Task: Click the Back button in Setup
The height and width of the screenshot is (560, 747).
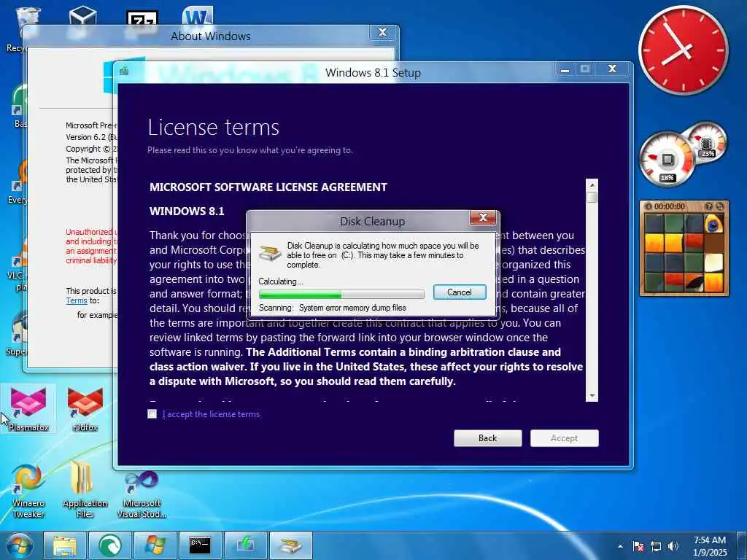Action: point(488,438)
